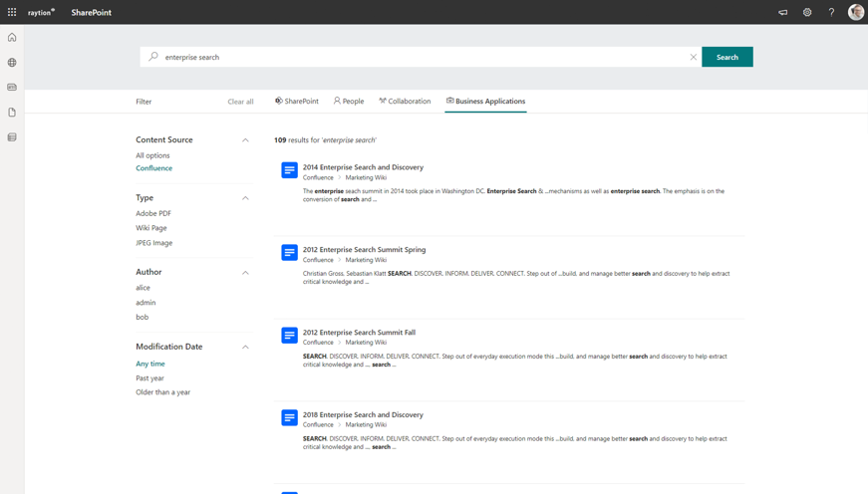Click Marketing Wiki breadcrumb under 2018 result

click(x=366, y=425)
